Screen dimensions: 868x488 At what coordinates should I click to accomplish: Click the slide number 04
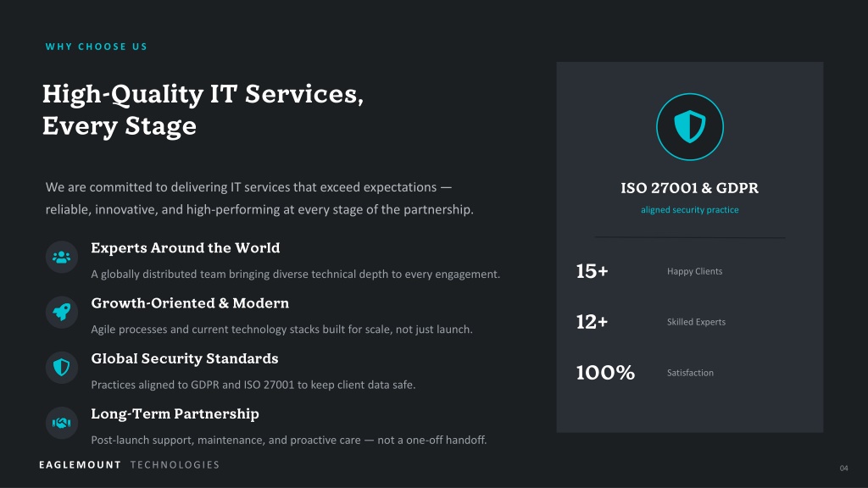[x=843, y=468]
